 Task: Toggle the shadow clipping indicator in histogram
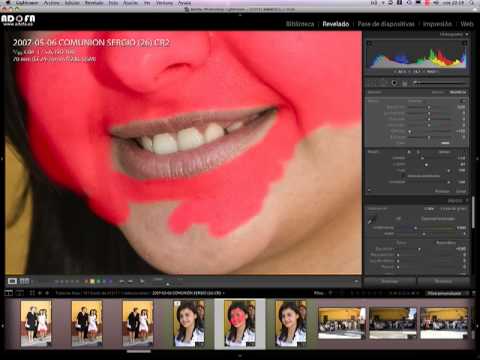pyautogui.click(x=369, y=43)
